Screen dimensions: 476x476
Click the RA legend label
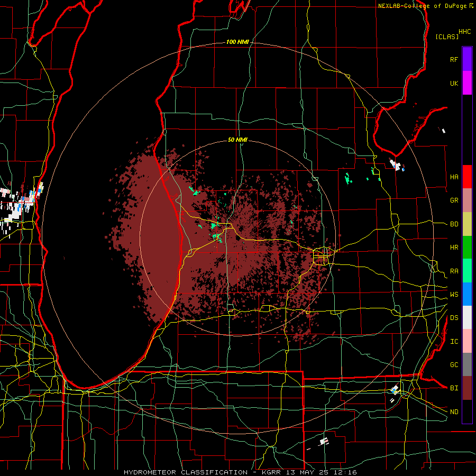(454, 271)
